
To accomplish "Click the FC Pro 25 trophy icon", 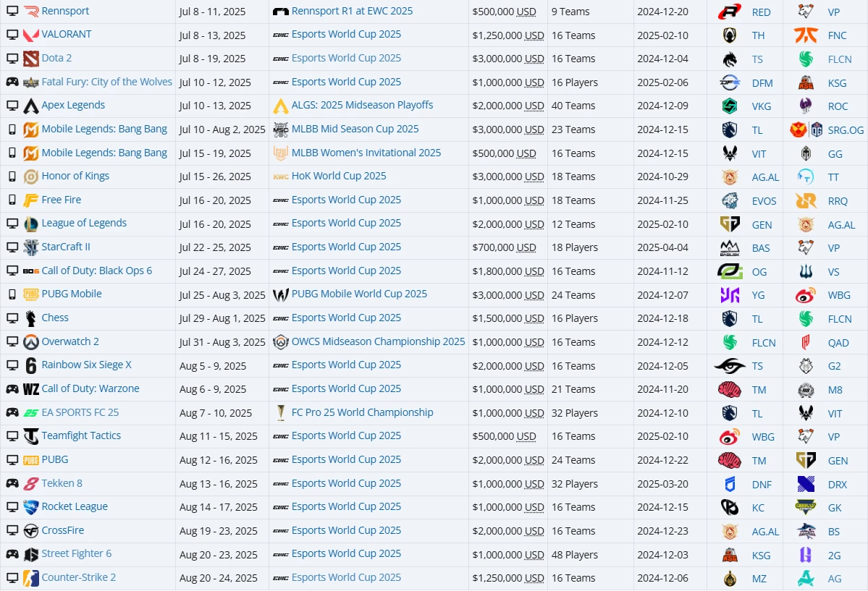I will click(281, 413).
